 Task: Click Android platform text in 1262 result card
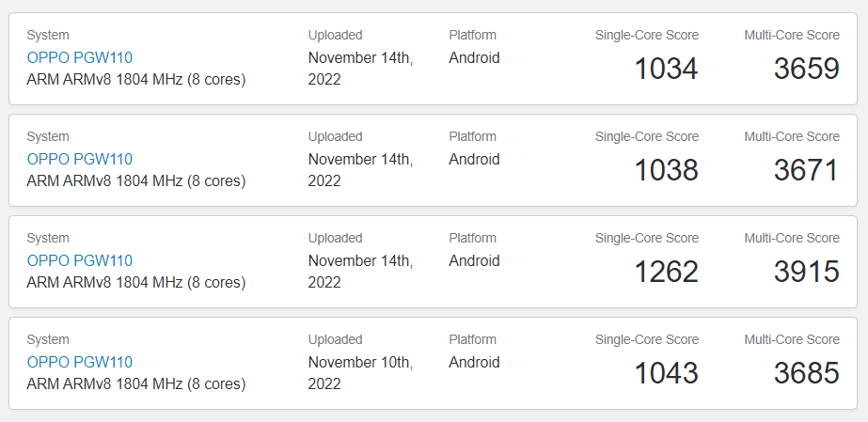click(x=474, y=260)
